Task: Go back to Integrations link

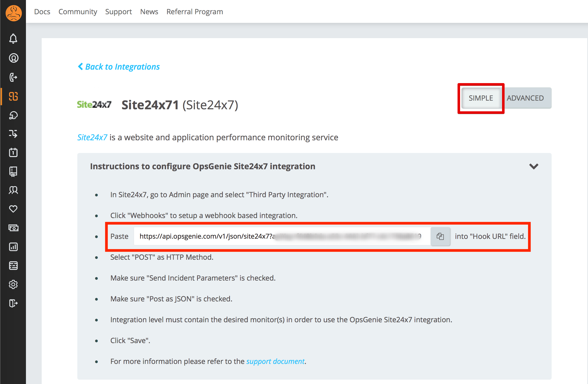Action: (119, 67)
